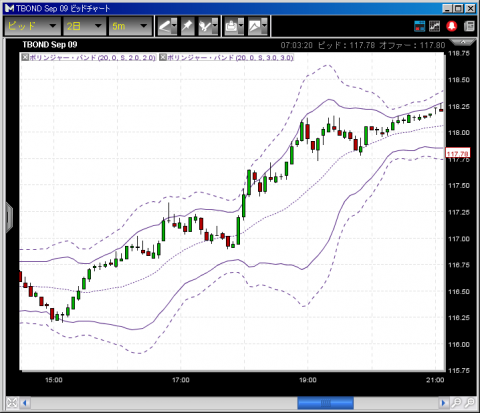Click the chart type icon

click(255, 26)
